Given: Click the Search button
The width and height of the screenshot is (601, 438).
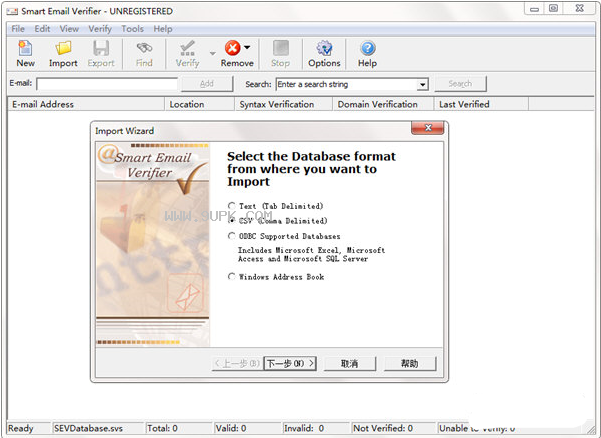Looking at the screenshot, I should coord(460,84).
